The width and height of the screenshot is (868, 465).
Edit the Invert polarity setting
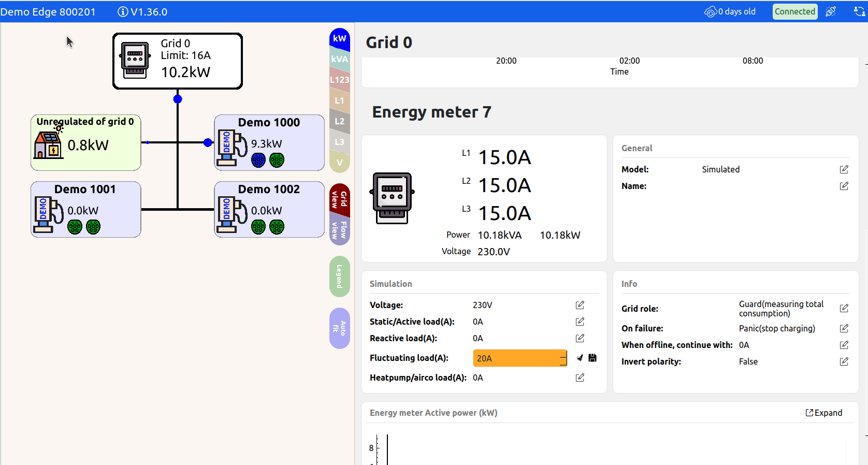click(844, 361)
